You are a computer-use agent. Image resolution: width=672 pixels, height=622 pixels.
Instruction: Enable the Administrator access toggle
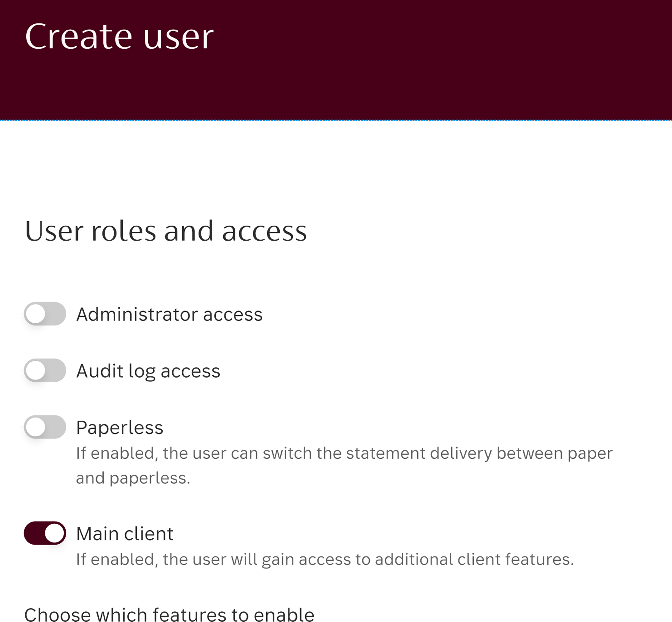coord(45,314)
